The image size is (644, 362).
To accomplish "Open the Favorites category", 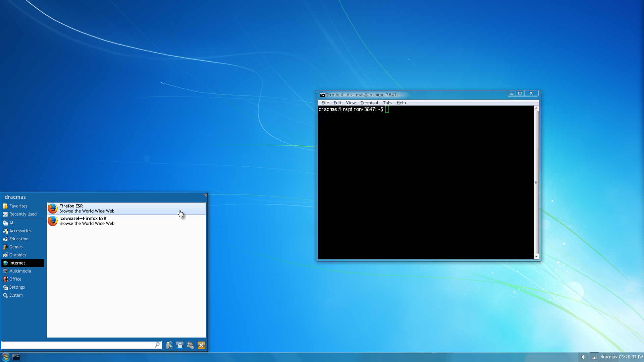I will tap(23, 206).
